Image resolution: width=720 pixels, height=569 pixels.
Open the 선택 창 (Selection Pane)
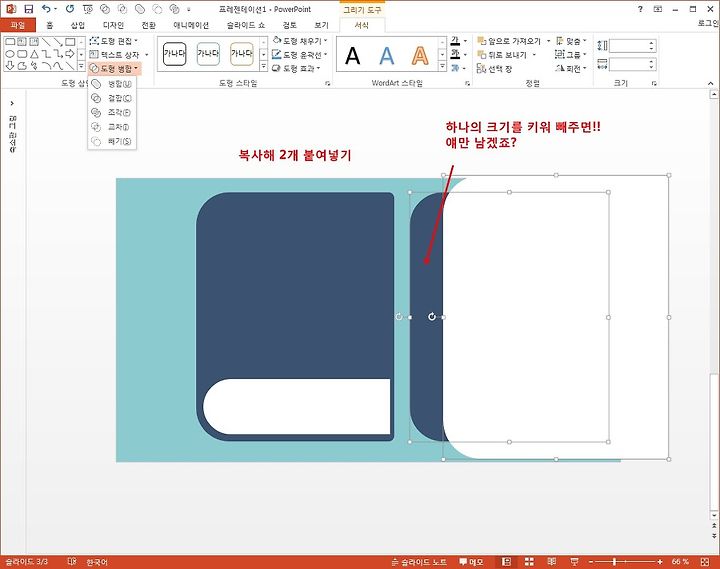[495, 68]
